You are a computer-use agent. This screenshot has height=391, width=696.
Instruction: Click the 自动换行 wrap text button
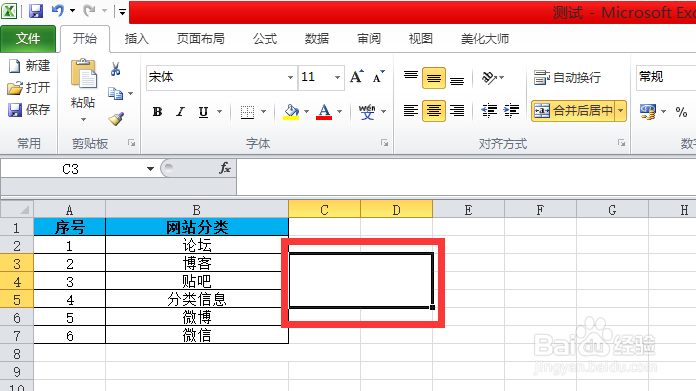click(x=567, y=78)
